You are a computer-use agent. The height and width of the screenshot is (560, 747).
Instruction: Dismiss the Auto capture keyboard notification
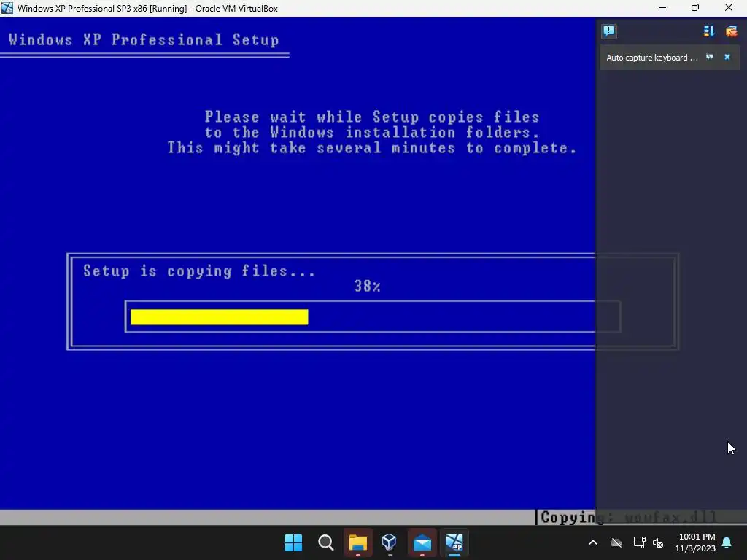(x=727, y=57)
